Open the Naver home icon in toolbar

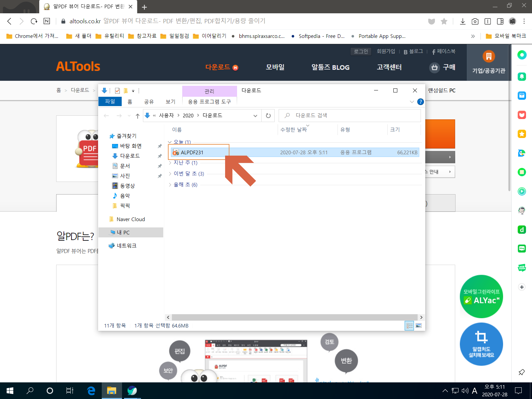[47, 21]
